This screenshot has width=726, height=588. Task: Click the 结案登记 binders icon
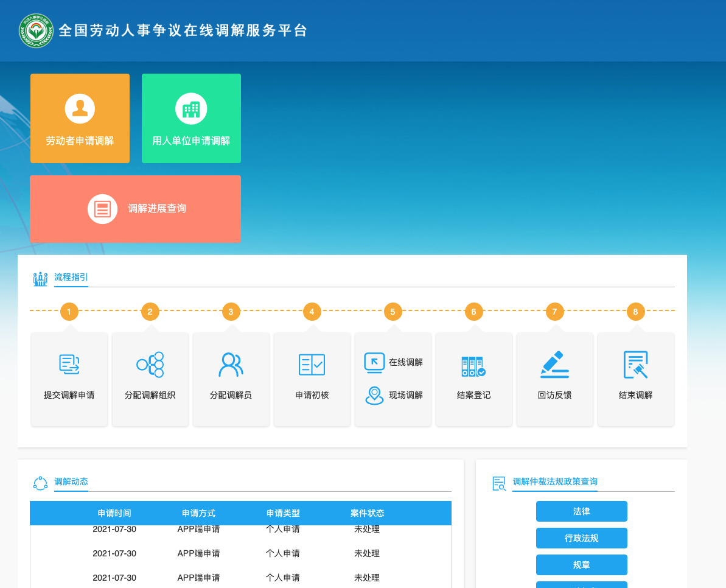(x=473, y=366)
